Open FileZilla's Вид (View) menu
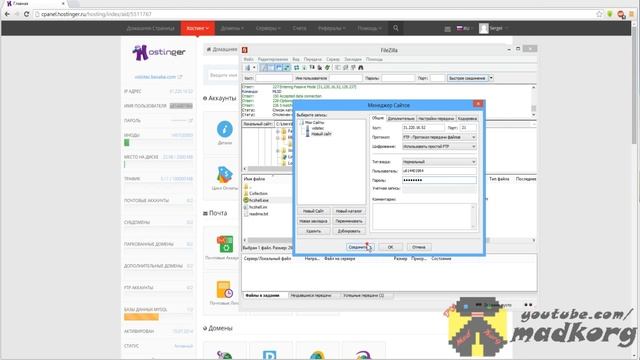This screenshot has width=640, height=360. point(296,60)
